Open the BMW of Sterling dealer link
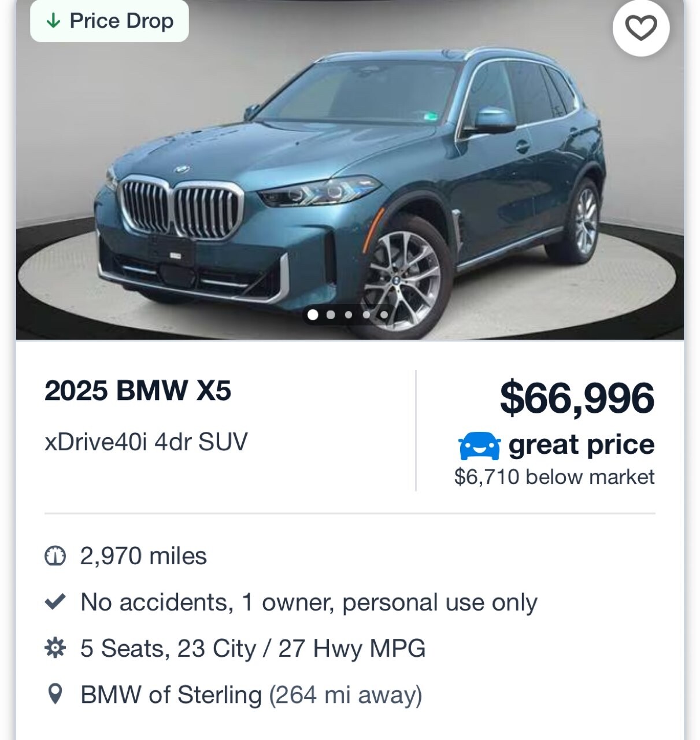This screenshot has height=740, width=700. click(171, 695)
